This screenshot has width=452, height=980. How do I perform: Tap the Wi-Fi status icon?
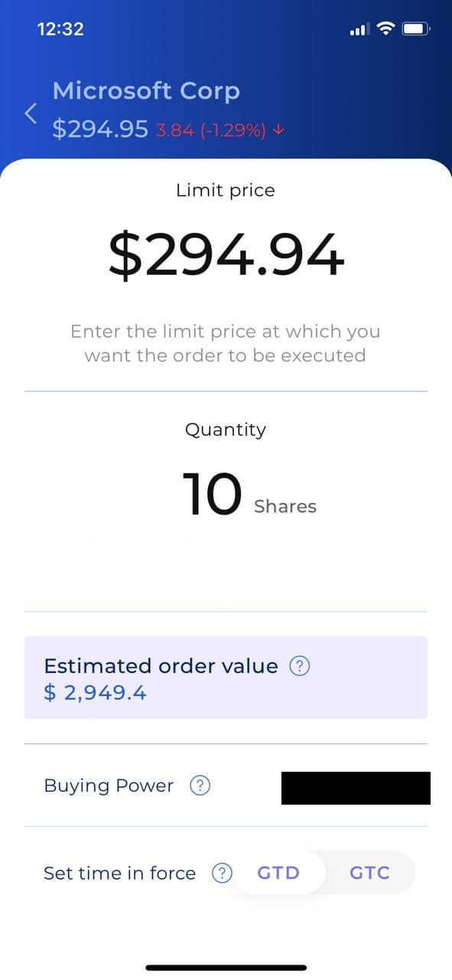386,29
